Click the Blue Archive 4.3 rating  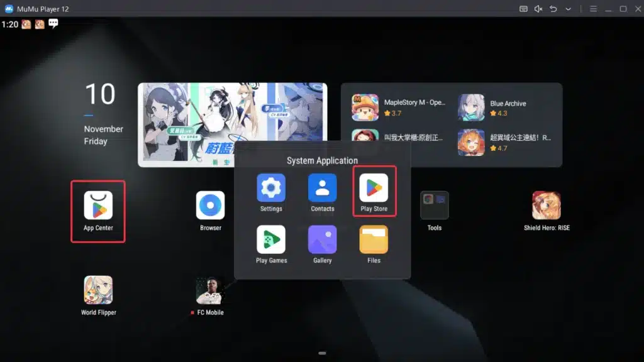499,113
